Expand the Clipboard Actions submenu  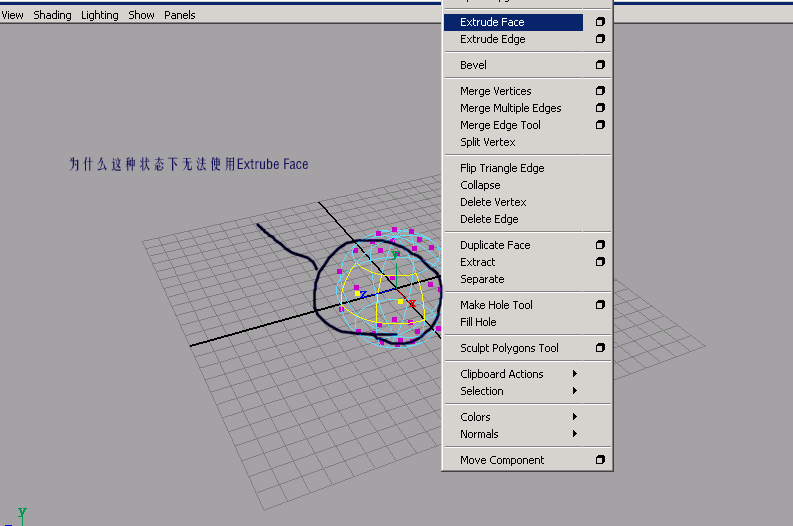coord(527,374)
